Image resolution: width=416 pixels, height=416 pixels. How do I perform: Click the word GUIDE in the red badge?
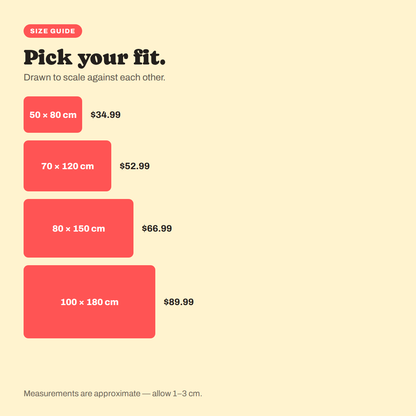pos(63,31)
